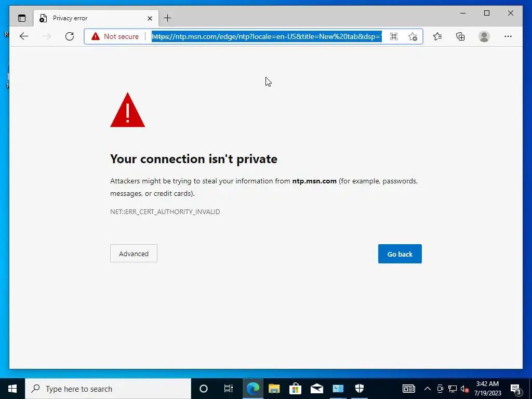The height and width of the screenshot is (399, 532).
Task: Open the network status tray icon
Action: tap(453, 389)
